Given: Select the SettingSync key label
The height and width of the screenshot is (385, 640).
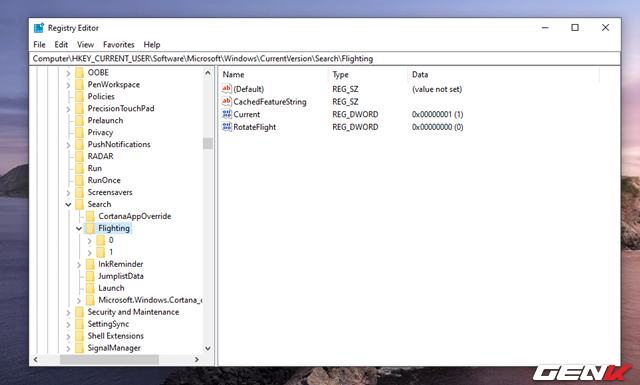Looking at the screenshot, I should 108,324.
